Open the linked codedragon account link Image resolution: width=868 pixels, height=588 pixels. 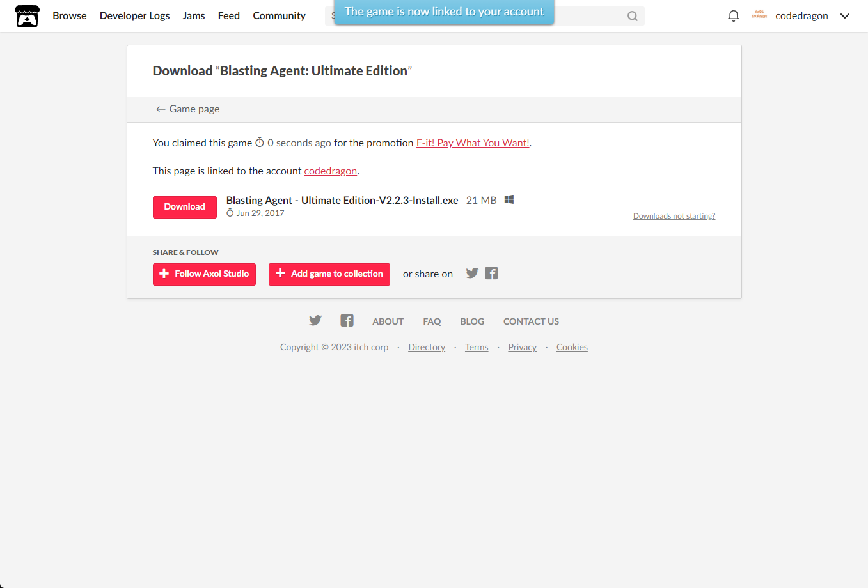[x=330, y=171]
